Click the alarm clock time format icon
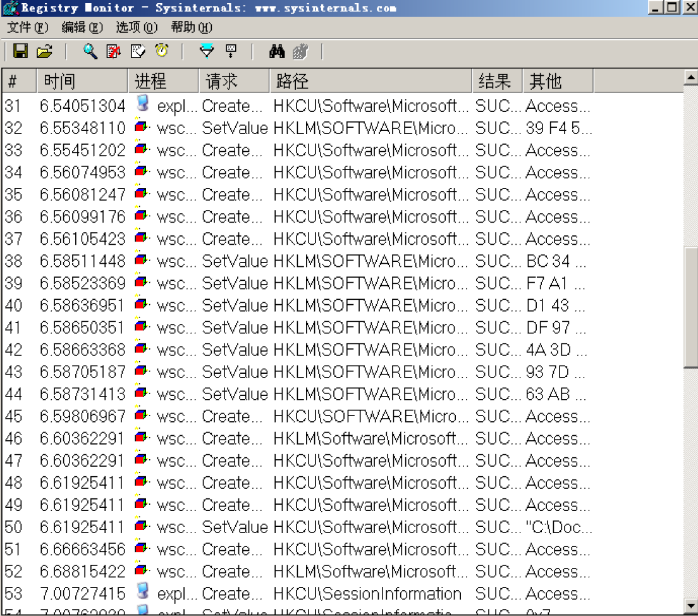698x616 pixels. (162, 51)
